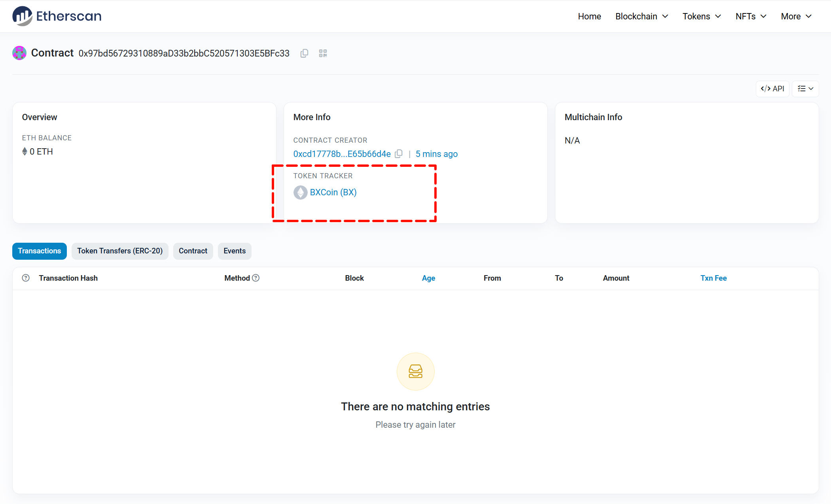Click the BXCoin token logo icon
The height and width of the screenshot is (504, 831).
click(x=300, y=193)
